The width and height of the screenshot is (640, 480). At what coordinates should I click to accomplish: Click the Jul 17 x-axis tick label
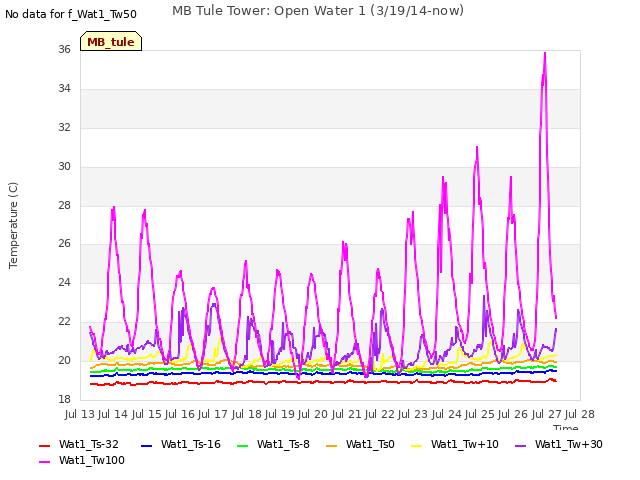point(213,414)
